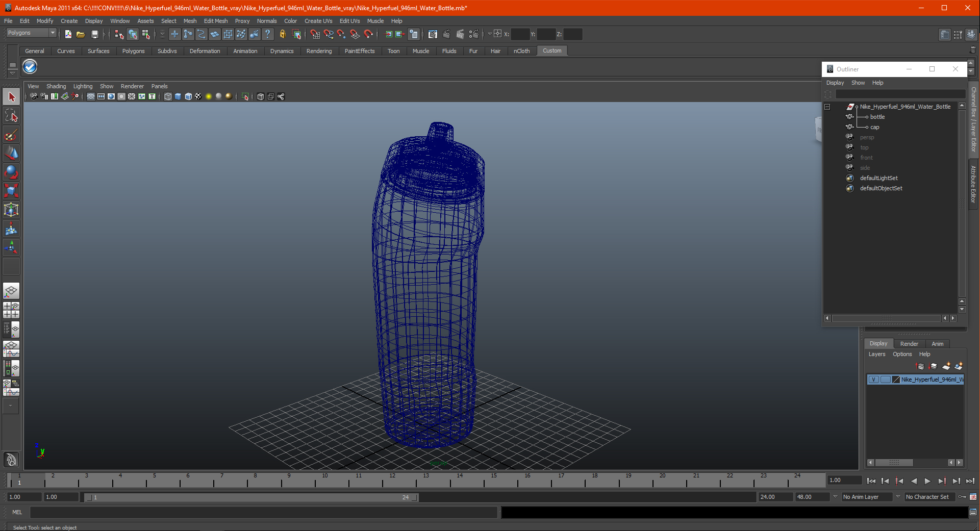
Task: Toggle Snap to curves magnet icon
Action: tap(328, 34)
